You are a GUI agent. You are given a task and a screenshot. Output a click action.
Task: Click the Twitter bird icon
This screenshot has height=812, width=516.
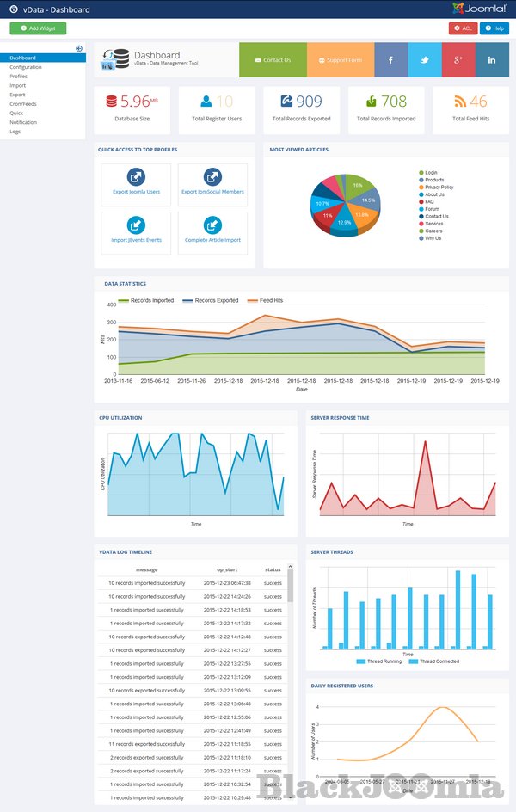[424, 60]
